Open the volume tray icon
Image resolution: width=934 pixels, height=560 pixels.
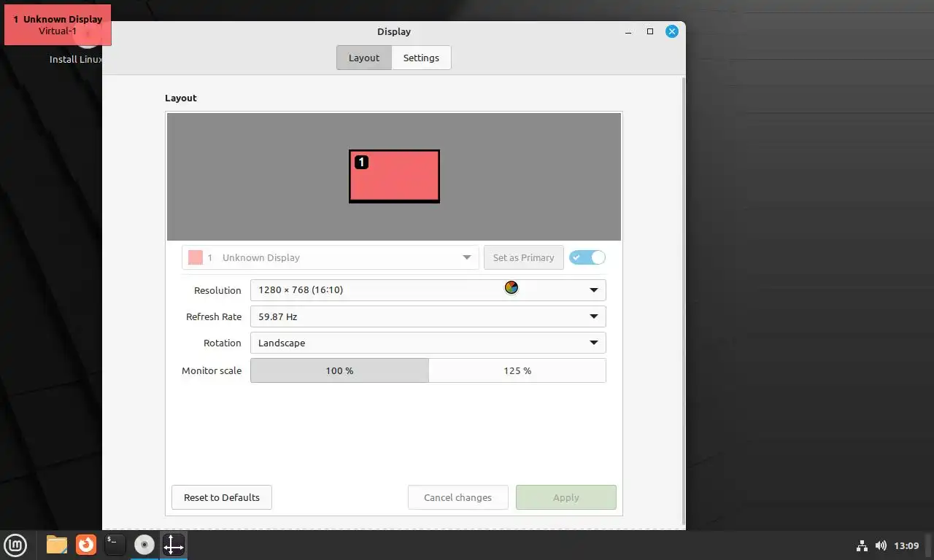pyautogui.click(x=881, y=545)
